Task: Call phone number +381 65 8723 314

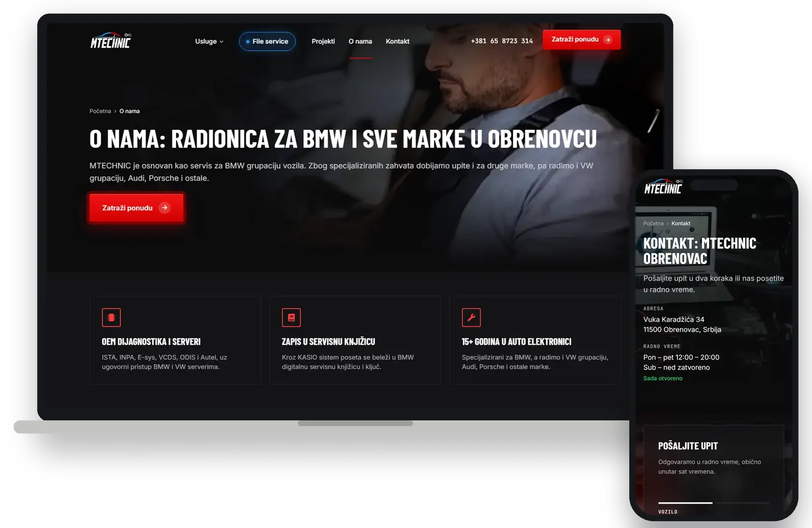Action: coord(502,41)
